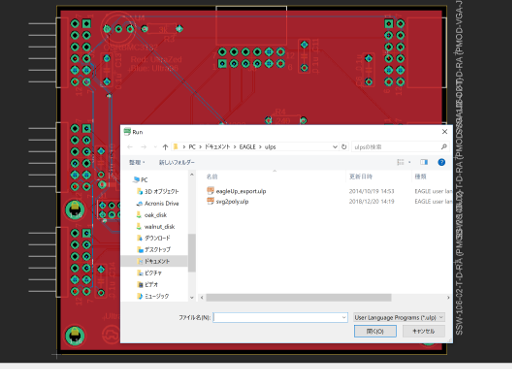
Task: Click the eagleUp_export.ulp file icon
Action: tap(210, 191)
